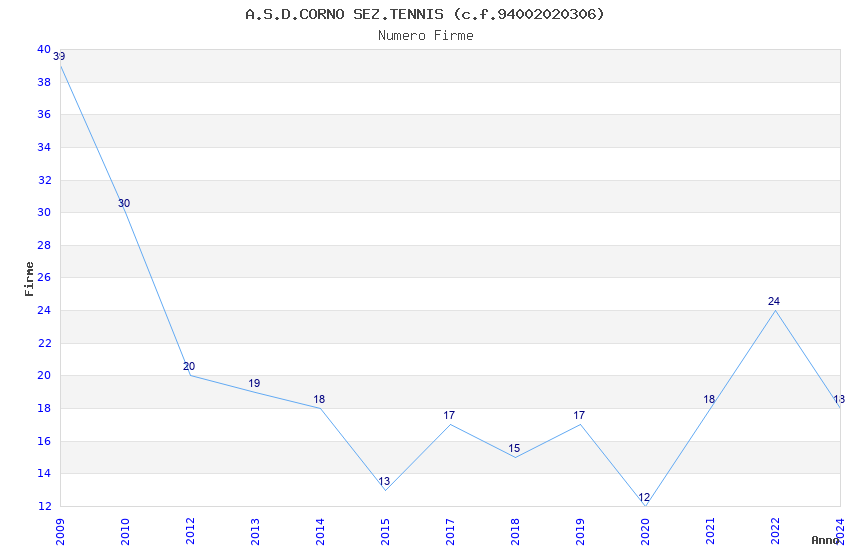Select the data point value 20 for 2012
The width and height of the screenshot is (850, 550).
click(x=189, y=366)
